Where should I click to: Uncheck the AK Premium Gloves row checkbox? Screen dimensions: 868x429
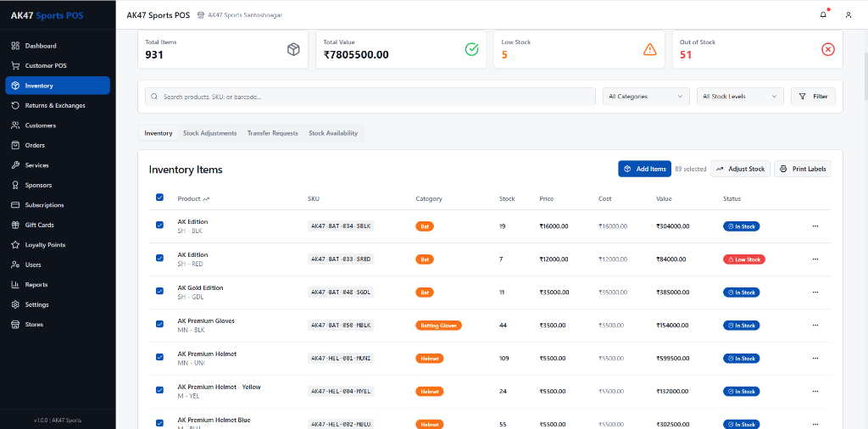[x=159, y=324]
